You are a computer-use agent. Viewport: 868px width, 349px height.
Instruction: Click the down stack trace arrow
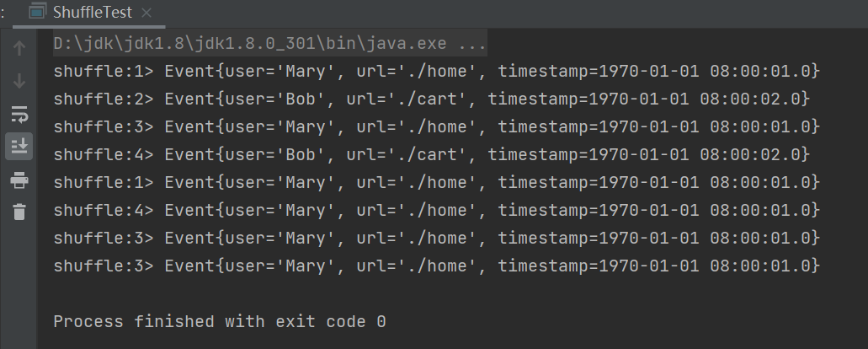[x=19, y=81]
